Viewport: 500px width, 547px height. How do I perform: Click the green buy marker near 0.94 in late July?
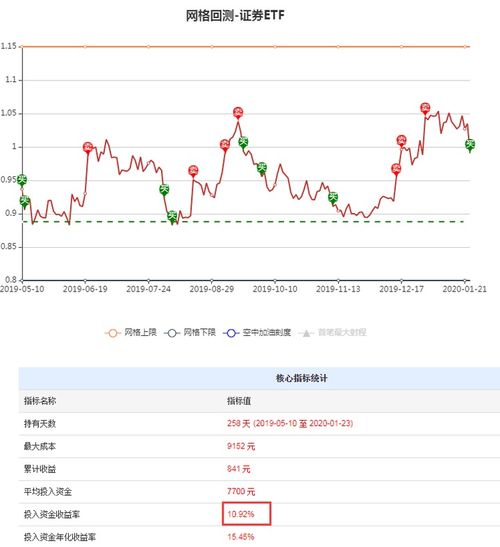coord(164,190)
